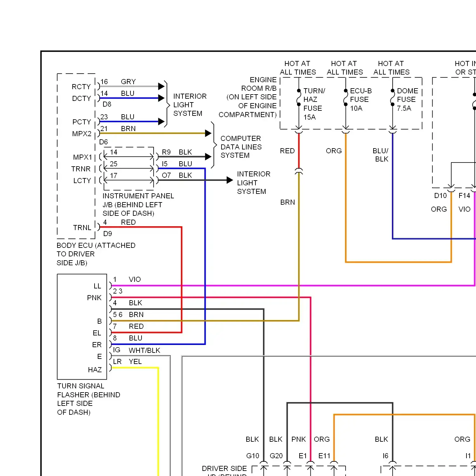This screenshot has width=476, height=476.
Task: Click the LCTY terminal label
Action: click(x=82, y=181)
